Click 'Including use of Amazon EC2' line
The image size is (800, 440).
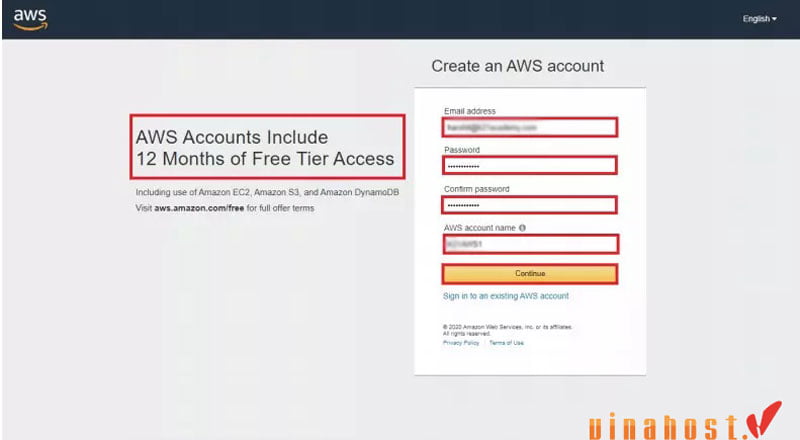pyautogui.click(x=267, y=192)
